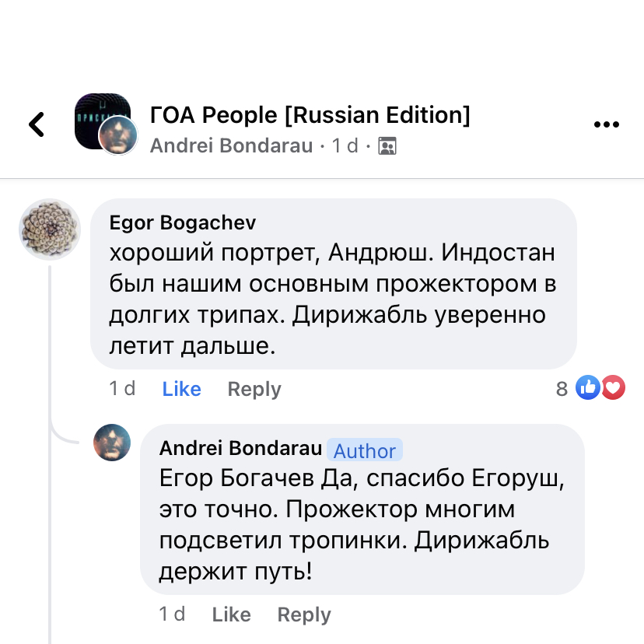Open Andrei Bondarau's avatar in the reply
The width and height of the screenshot is (644, 644).
click(113, 443)
